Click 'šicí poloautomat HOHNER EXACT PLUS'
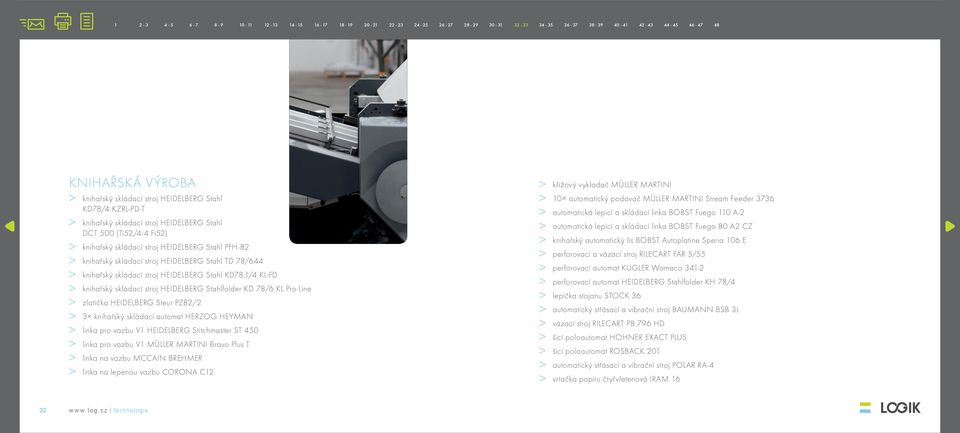Viewport: 960px width, 433px height. (620, 337)
